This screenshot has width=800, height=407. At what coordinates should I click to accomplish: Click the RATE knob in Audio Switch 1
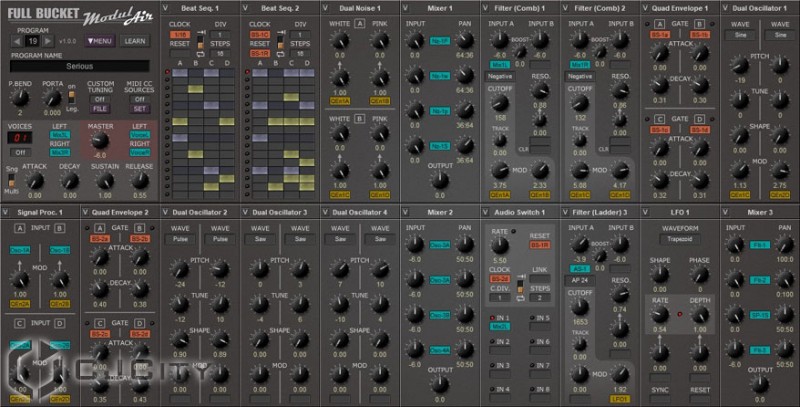coord(499,246)
